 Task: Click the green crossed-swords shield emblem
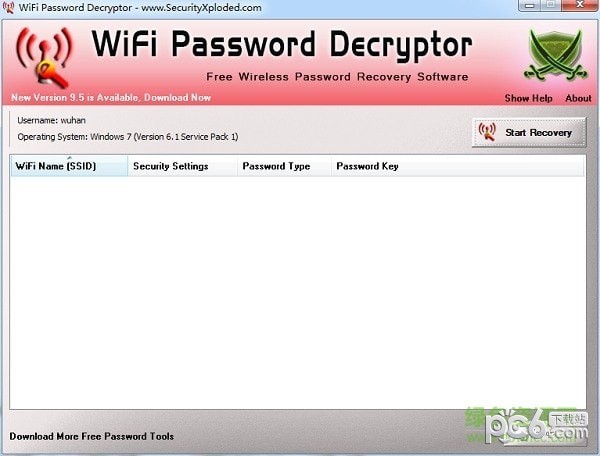click(x=556, y=55)
